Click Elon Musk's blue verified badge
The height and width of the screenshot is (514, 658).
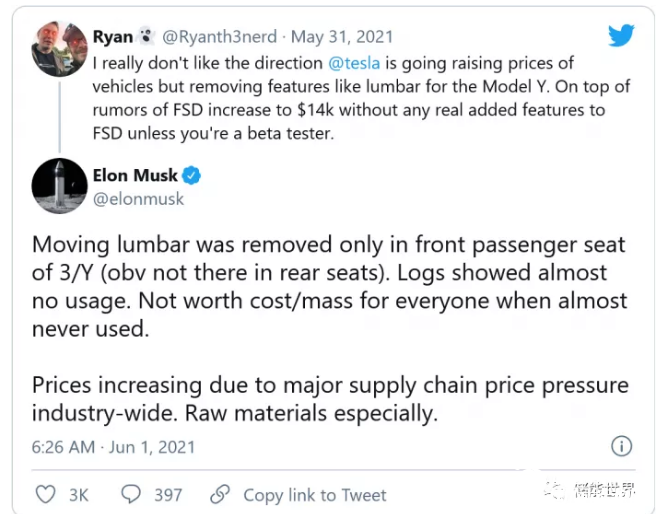(x=191, y=176)
